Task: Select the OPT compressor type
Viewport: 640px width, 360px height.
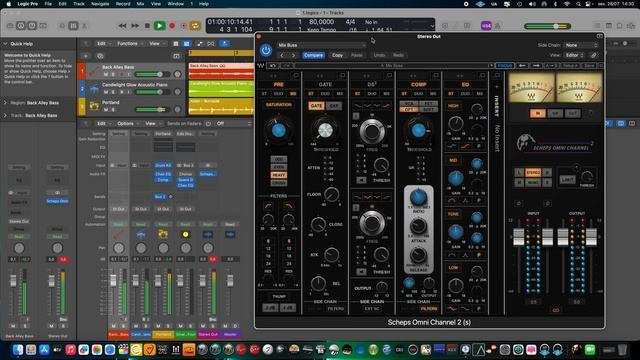Action: [409, 110]
